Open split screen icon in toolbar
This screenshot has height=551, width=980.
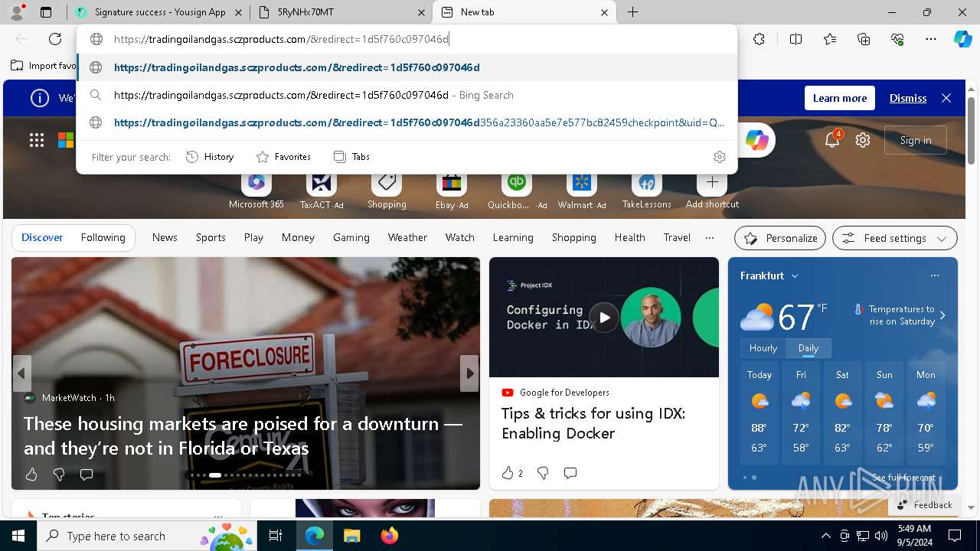[795, 39]
